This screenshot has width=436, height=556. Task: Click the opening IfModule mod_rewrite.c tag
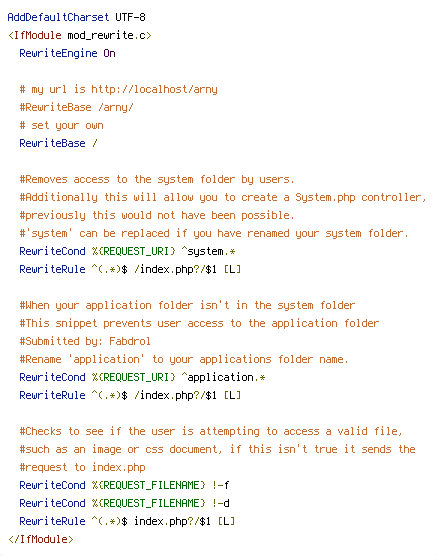[x=79, y=35]
